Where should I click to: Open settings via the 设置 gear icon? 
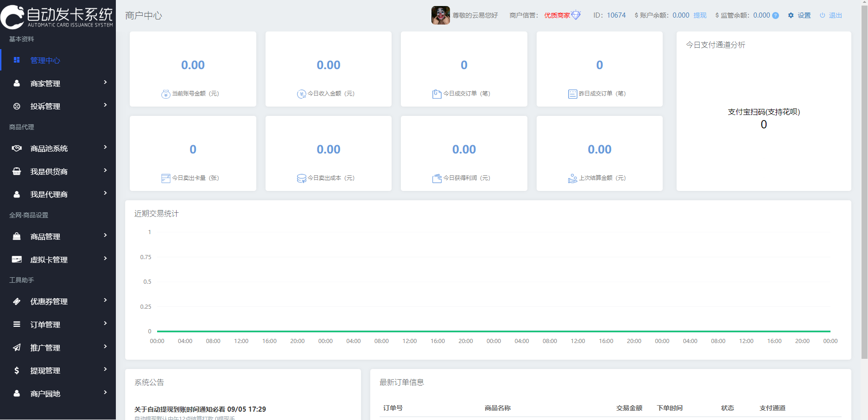[x=791, y=15]
